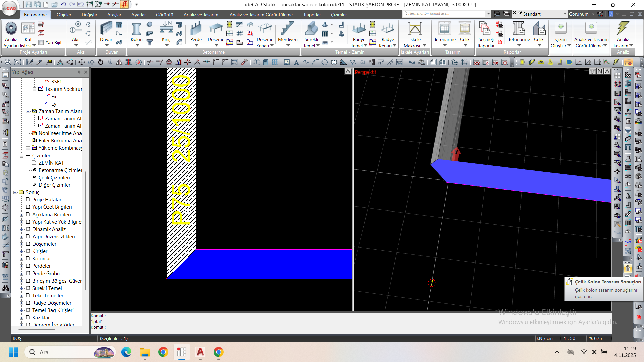This screenshot has width=644, height=362.
Task: Collapse the Çizimler tree node
Action: pyautogui.click(x=22, y=156)
